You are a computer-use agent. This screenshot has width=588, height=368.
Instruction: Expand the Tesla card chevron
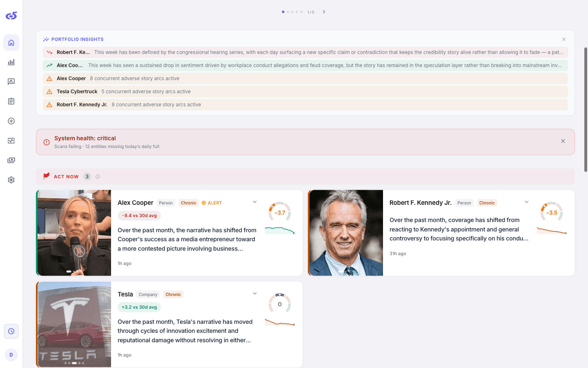[255, 294]
